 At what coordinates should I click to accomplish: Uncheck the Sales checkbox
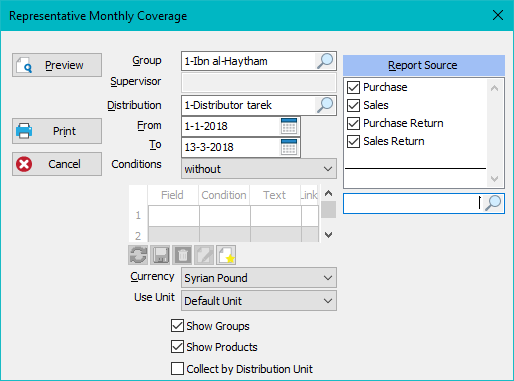pyautogui.click(x=353, y=105)
